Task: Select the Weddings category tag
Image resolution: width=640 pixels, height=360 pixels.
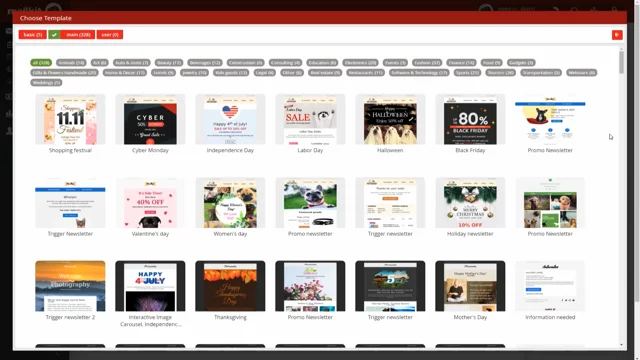Action: tap(46, 82)
